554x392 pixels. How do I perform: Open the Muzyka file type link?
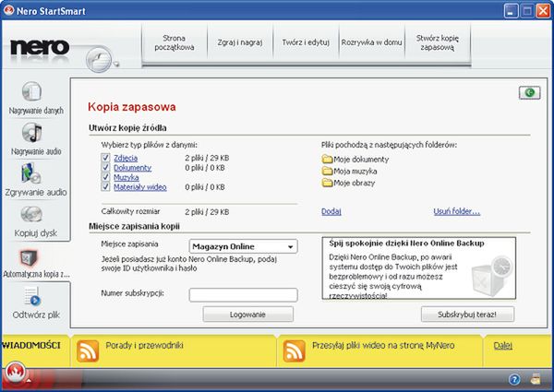pyautogui.click(x=126, y=177)
